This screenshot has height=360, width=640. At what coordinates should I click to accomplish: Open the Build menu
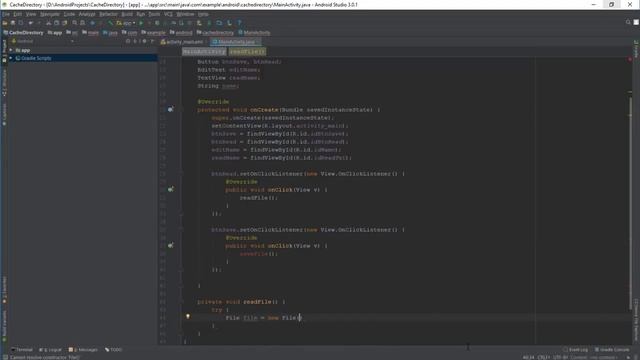pyautogui.click(x=127, y=14)
